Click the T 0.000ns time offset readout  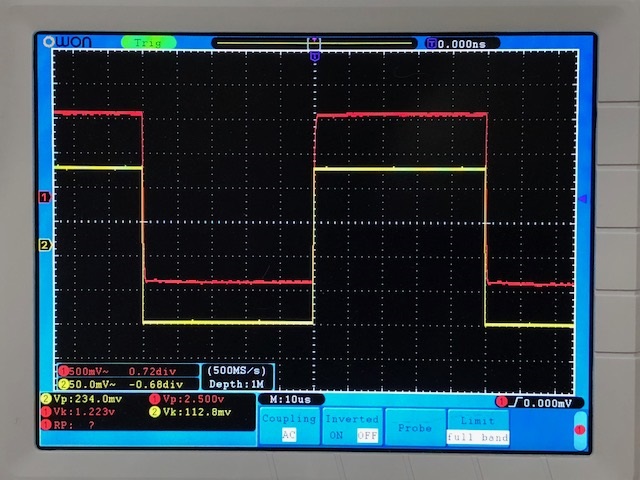pos(462,44)
